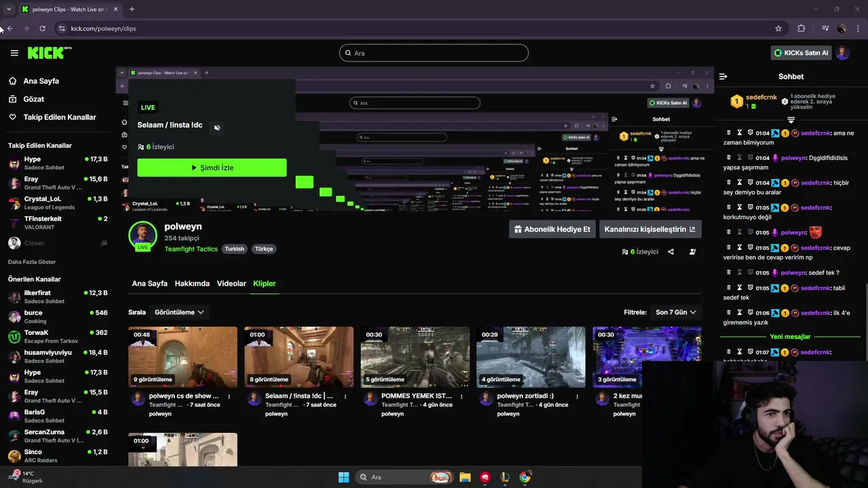Open the 00:48 clip thumbnail

tap(182, 357)
